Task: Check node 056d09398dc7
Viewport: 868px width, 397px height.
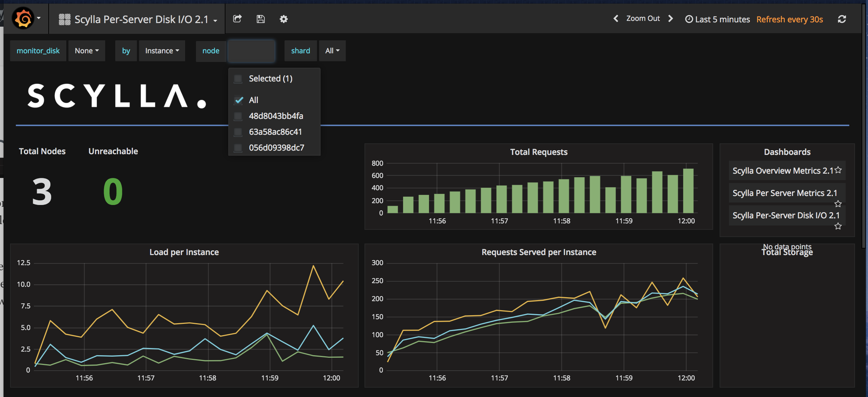Action: 238,148
